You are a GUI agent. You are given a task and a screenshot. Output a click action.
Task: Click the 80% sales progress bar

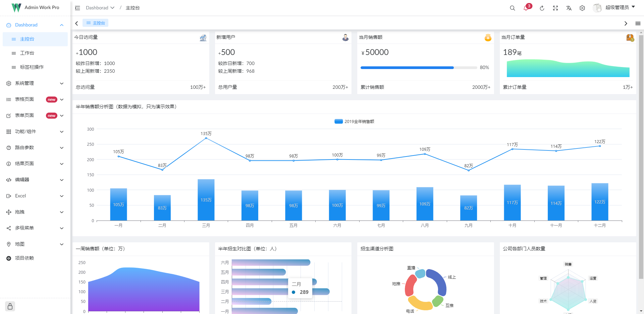click(407, 67)
